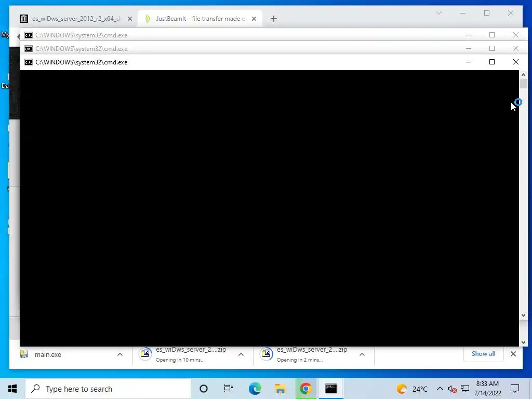Show hidden system tray icons
The image size is (532, 399).
pyautogui.click(x=440, y=389)
